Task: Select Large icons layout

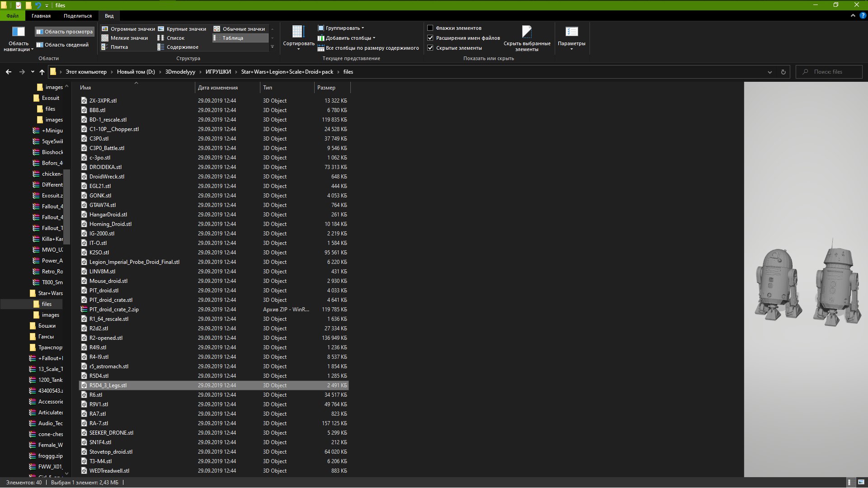Action: [182, 29]
